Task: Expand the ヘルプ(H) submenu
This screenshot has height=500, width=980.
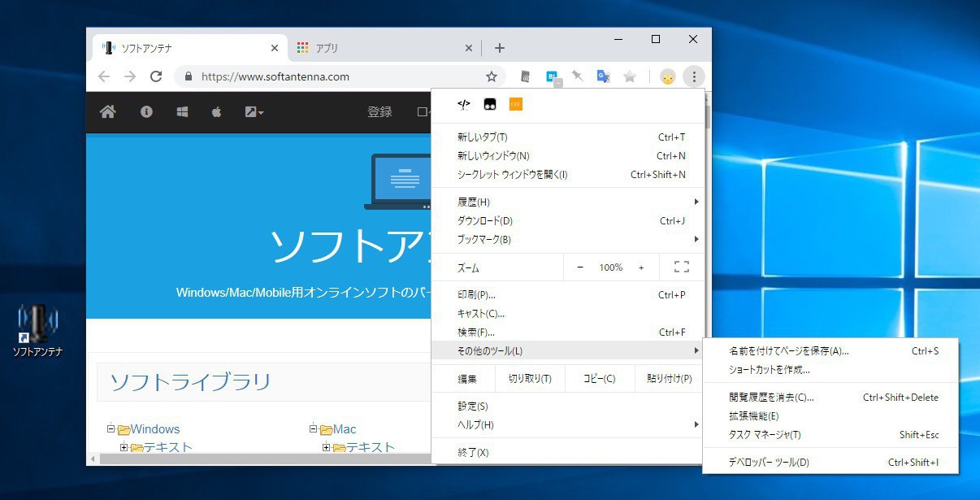Action: pyautogui.click(x=567, y=424)
